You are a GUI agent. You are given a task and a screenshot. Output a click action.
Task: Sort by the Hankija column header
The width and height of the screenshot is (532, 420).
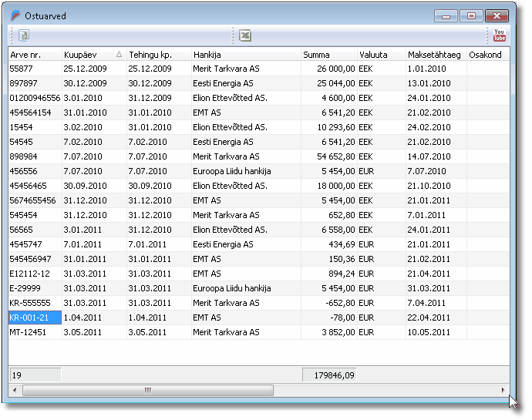[246, 55]
